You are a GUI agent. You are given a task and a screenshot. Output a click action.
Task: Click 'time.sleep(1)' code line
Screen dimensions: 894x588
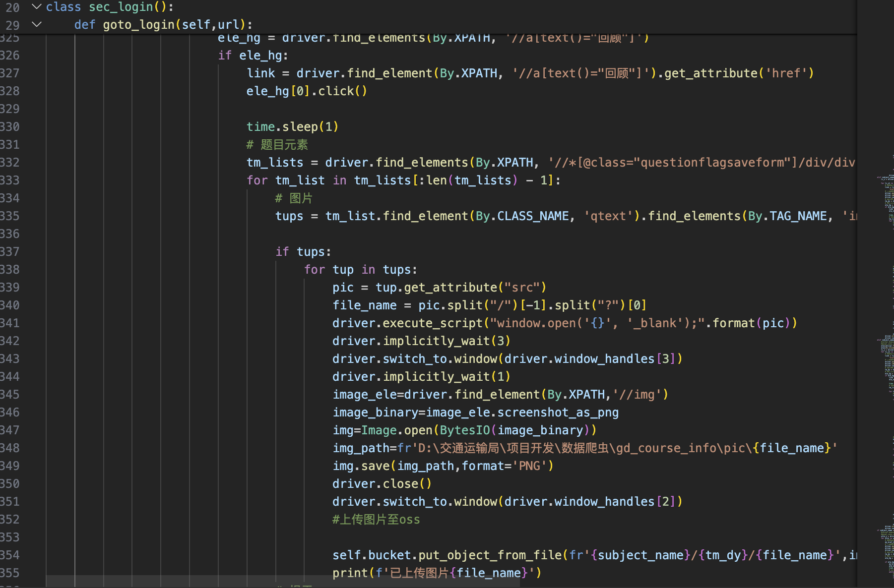(x=292, y=127)
